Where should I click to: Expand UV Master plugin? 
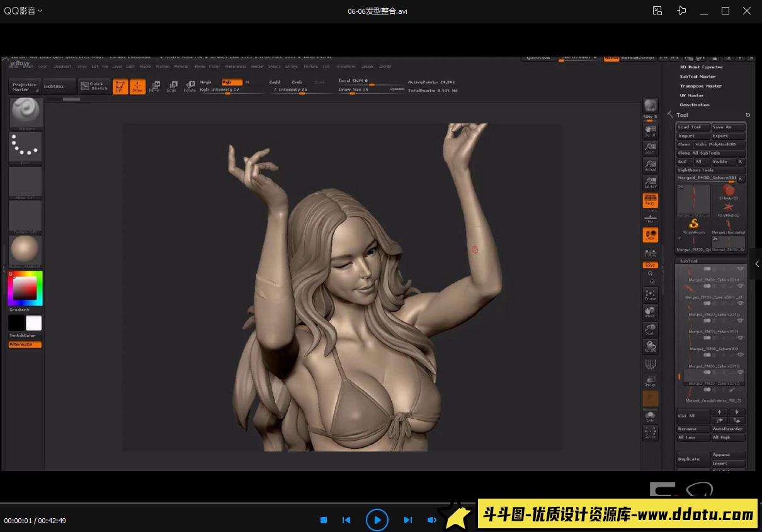[x=691, y=95]
